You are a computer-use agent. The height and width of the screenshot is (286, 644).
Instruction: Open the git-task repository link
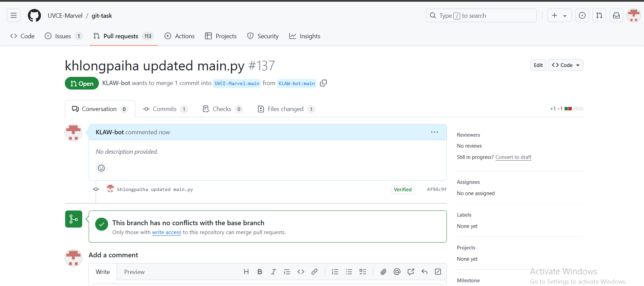coord(102,16)
